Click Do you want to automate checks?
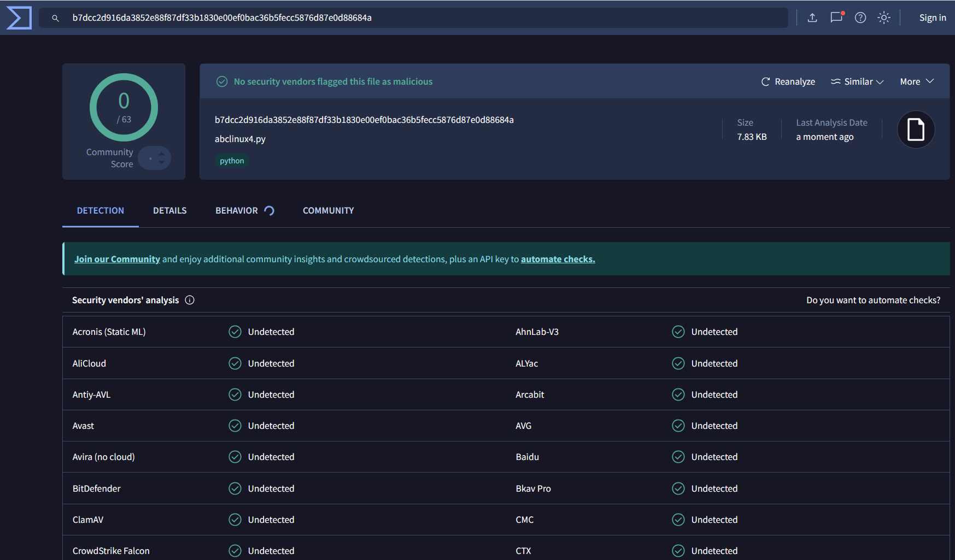This screenshot has width=955, height=560. pyautogui.click(x=874, y=300)
